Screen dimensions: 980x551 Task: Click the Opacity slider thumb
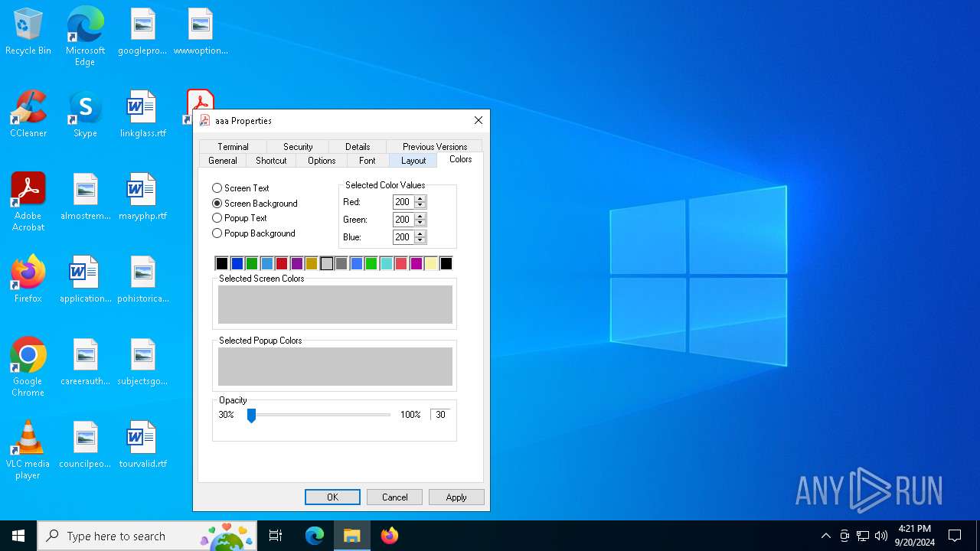251,415
